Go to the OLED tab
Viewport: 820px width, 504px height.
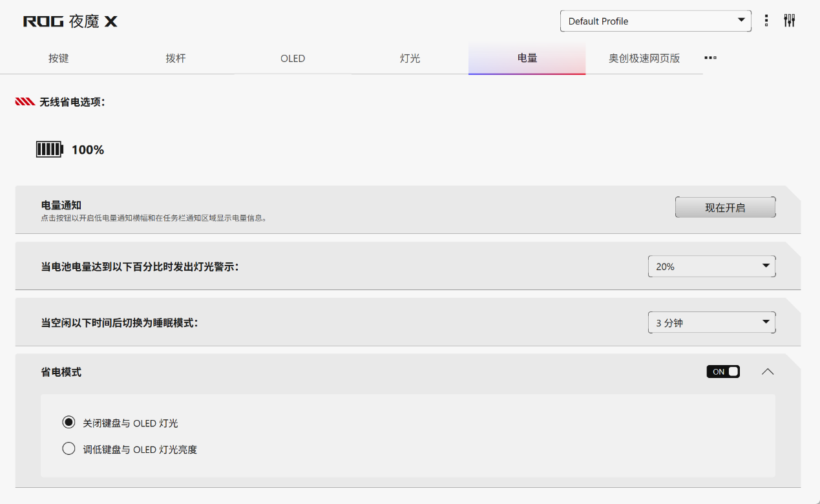pyautogui.click(x=293, y=58)
